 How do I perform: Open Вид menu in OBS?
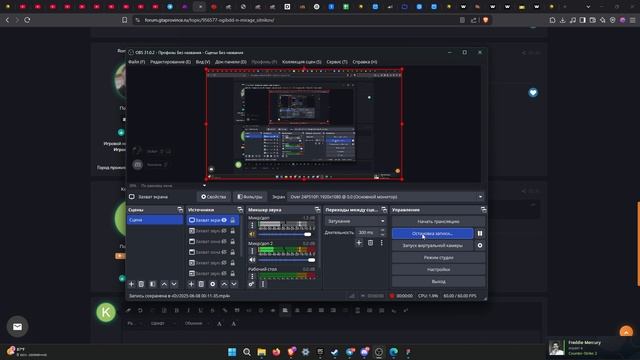[x=203, y=62]
